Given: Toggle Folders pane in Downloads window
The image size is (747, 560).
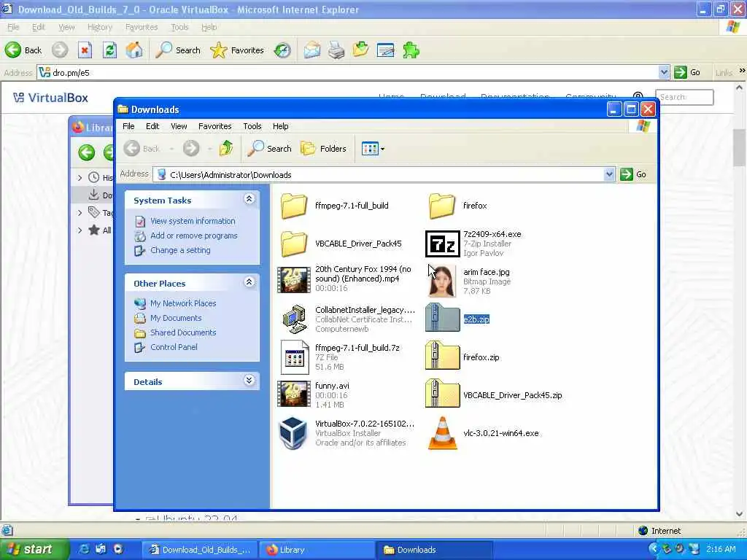Looking at the screenshot, I should point(323,149).
